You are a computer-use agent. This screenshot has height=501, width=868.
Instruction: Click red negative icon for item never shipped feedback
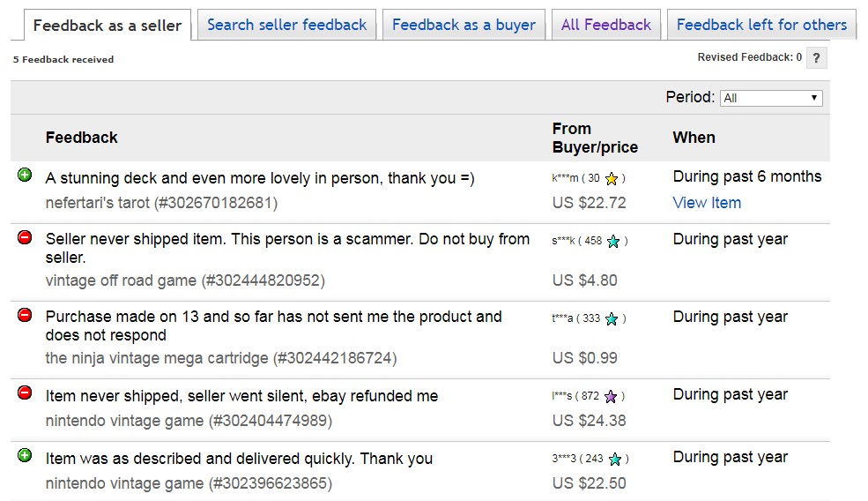coord(25,393)
